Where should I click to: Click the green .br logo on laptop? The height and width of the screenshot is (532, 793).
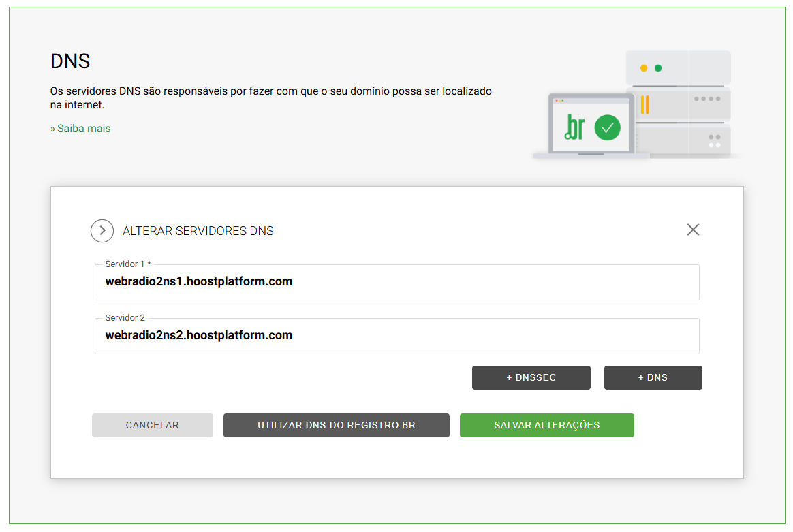click(x=574, y=127)
